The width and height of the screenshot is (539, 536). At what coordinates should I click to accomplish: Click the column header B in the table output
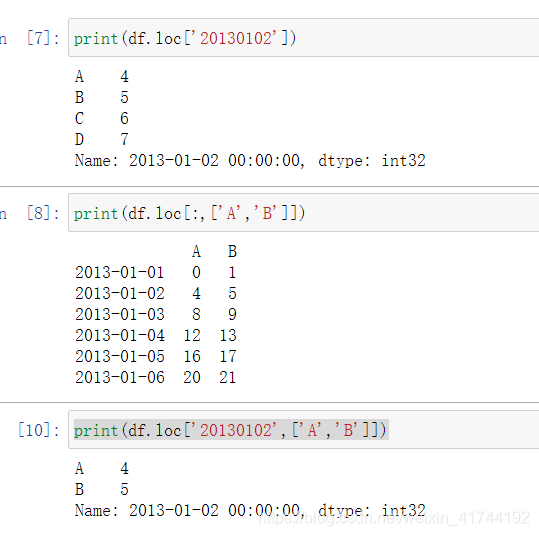click(x=232, y=252)
